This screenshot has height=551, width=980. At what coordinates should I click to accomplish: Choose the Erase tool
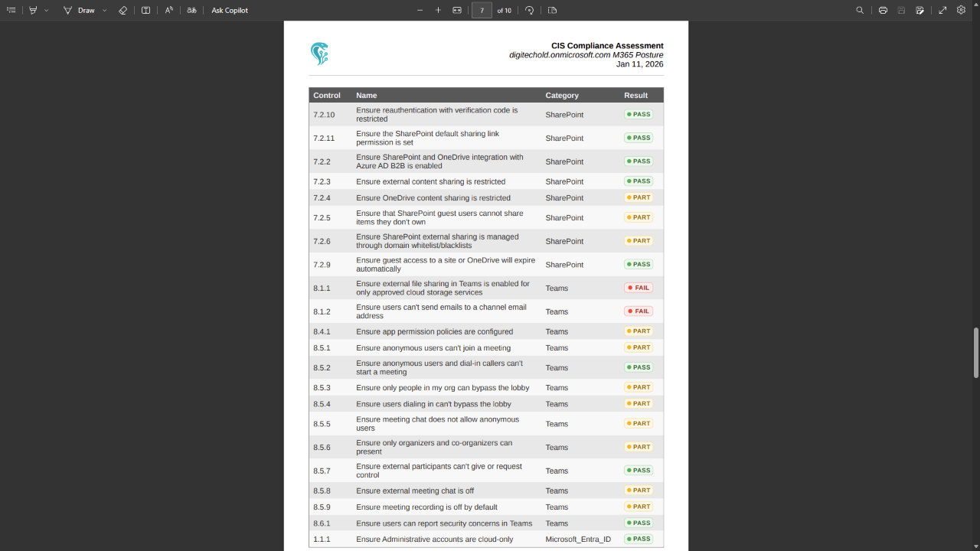coord(123,11)
